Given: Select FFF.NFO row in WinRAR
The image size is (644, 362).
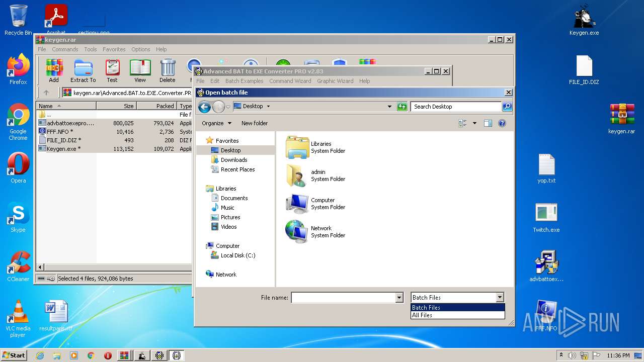Looking at the screenshot, I should point(115,132).
